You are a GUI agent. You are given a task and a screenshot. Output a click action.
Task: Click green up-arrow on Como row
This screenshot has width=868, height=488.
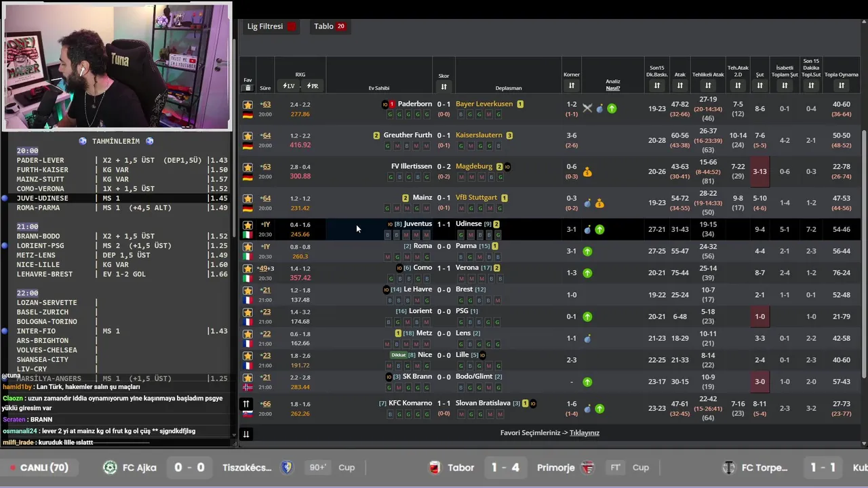(x=587, y=273)
